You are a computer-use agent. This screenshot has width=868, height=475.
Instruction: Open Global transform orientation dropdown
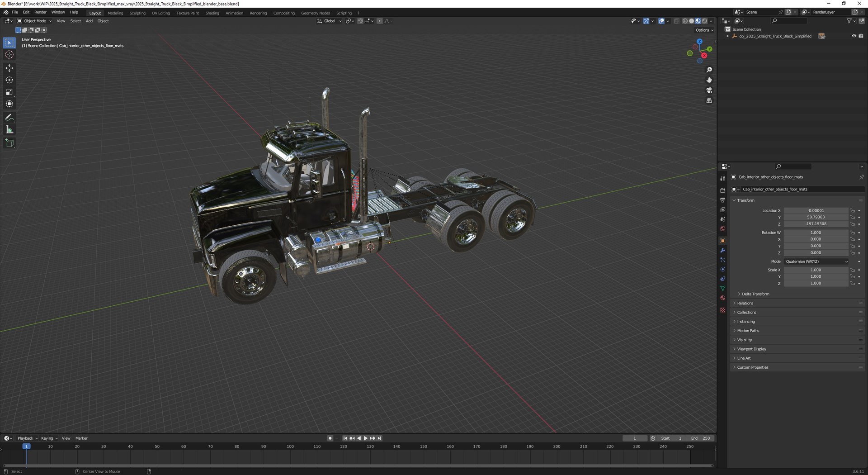tap(329, 21)
